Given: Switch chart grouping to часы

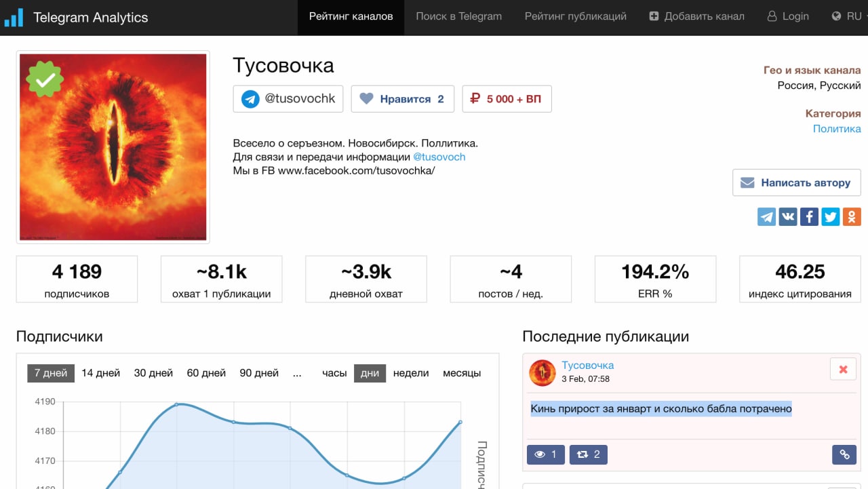Looking at the screenshot, I should [x=334, y=373].
